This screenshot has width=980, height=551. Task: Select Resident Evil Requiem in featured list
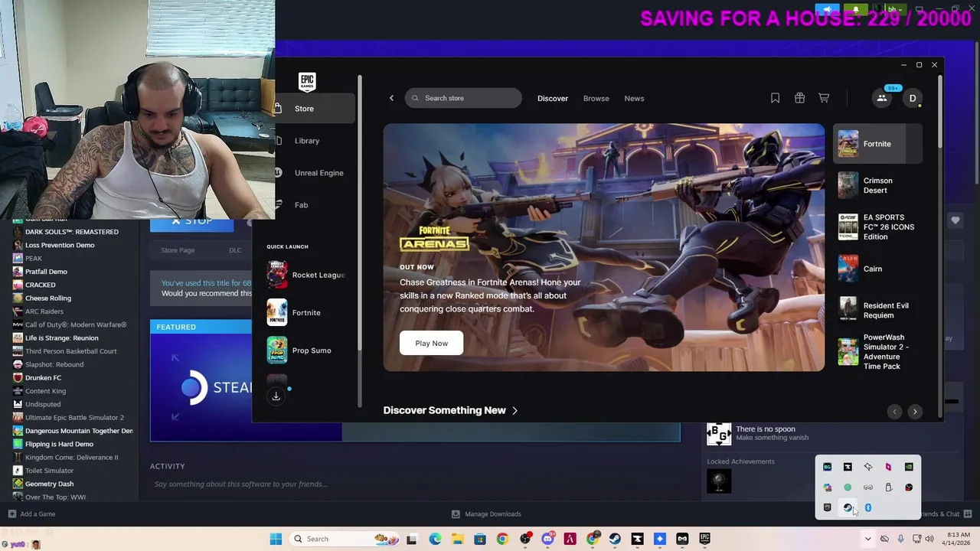pos(877,310)
